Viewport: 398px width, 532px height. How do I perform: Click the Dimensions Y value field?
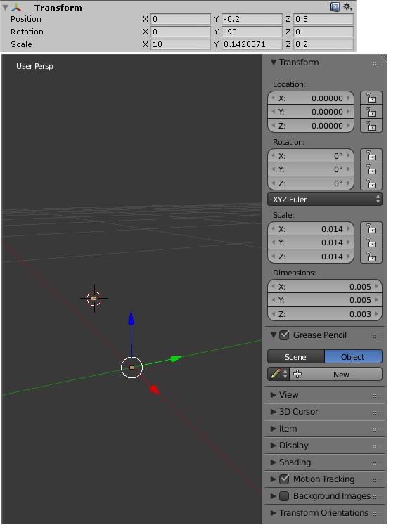tap(325, 300)
